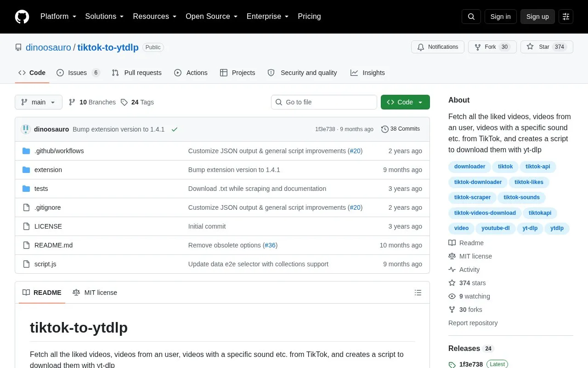The height and width of the screenshot is (368, 588).
Task: Switch to the Pull requests tab
Action: (x=136, y=73)
